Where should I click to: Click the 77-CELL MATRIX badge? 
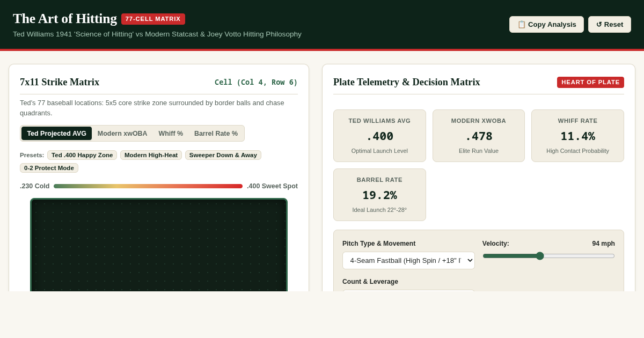pyautogui.click(x=153, y=19)
